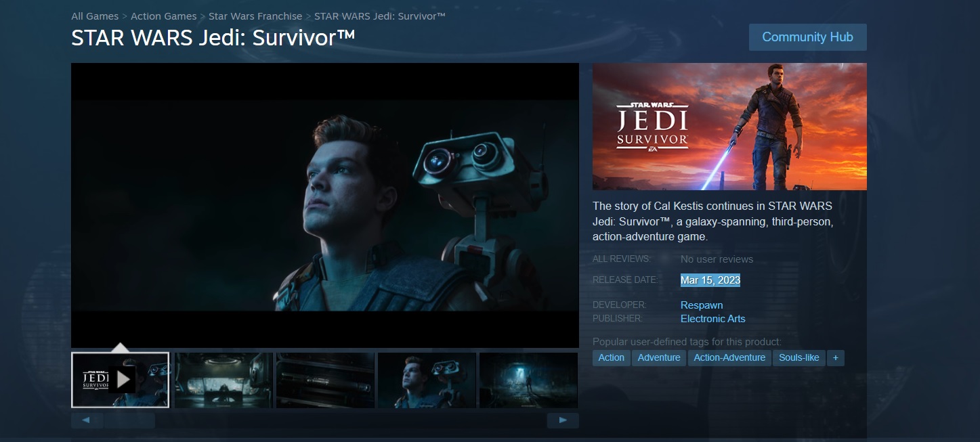This screenshot has height=442, width=980.
Task: Select thumbnail of Cal with droid
Action: click(427, 380)
